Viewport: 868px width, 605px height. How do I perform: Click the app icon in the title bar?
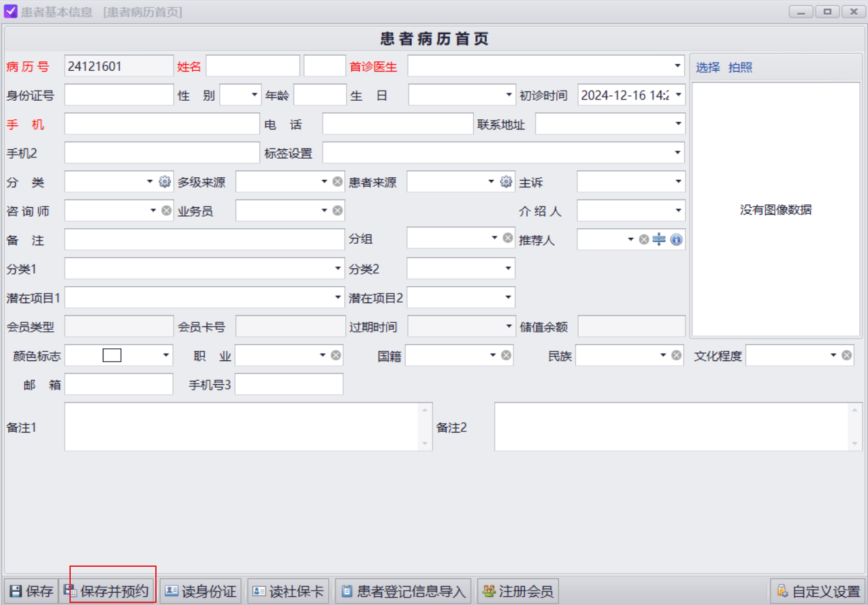click(x=11, y=12)
